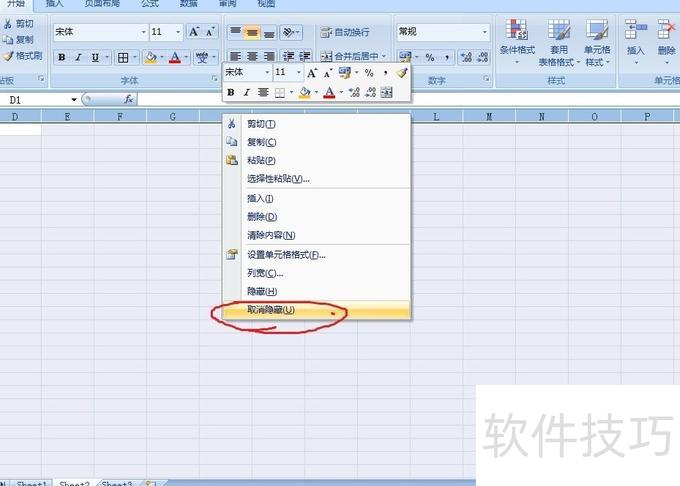Toggle Italic in the ribbon font group
Screen dimensions: 680x486
pos(78,57)
